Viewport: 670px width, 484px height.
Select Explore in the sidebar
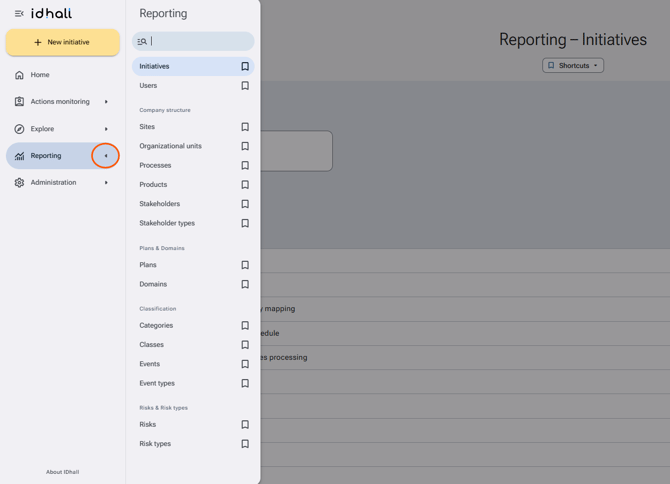pyautogui.click(x=63, y=129)
